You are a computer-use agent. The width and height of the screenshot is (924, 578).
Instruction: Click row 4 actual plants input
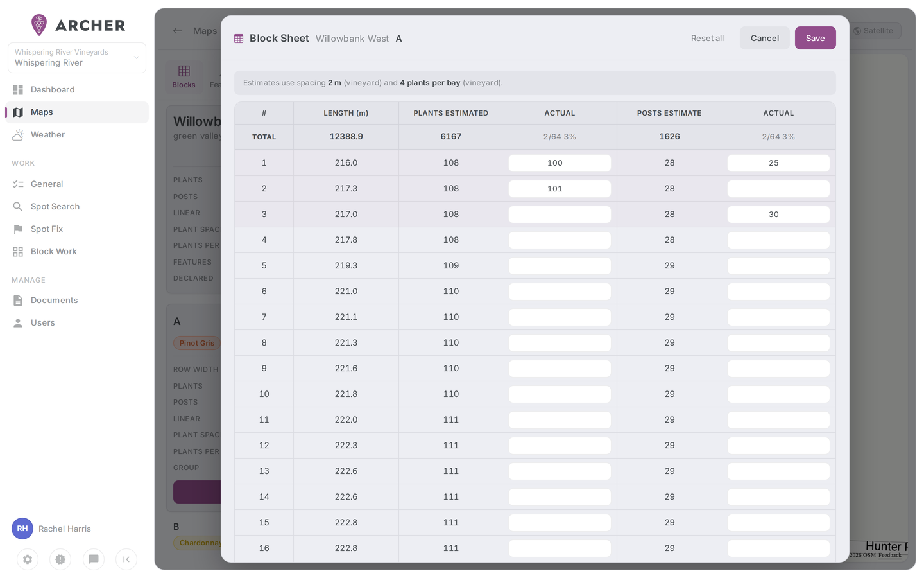(x=560, y=240)
